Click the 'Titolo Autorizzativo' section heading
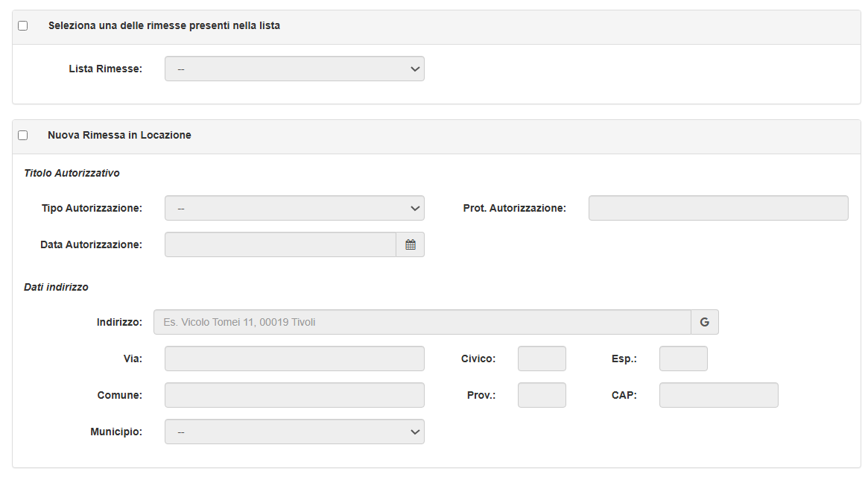The width and height of the screenshot is (868, 480). [x=72, y=173]
